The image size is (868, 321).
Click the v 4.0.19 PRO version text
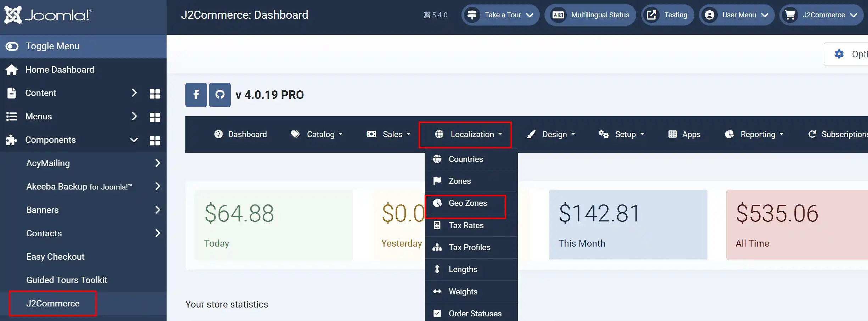270,95
